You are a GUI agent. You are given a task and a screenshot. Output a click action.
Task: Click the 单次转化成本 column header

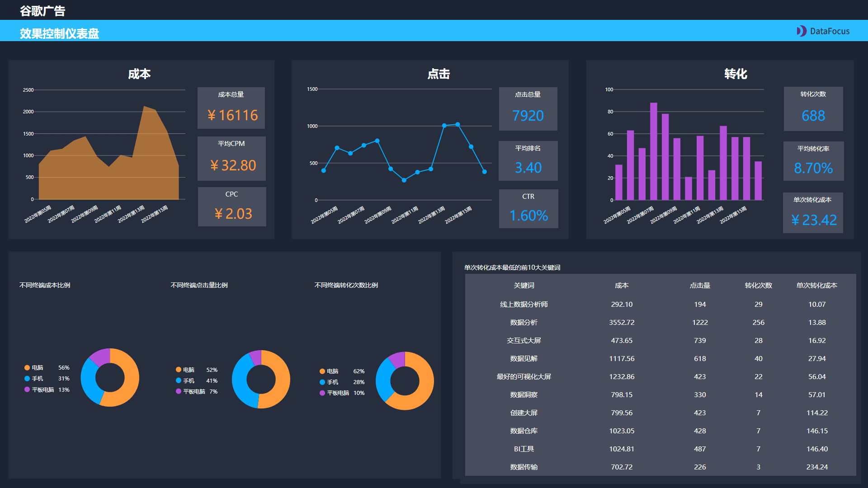pos(817,285)
